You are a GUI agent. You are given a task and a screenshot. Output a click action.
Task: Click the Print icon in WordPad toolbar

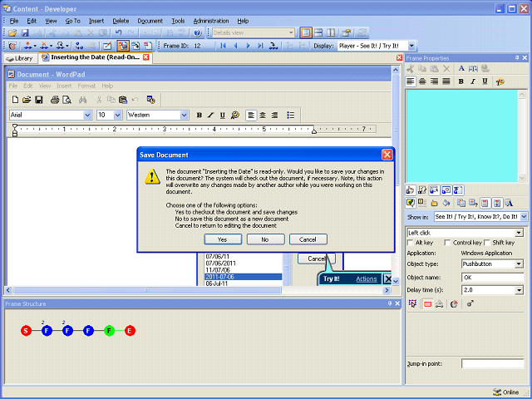[55, 100]
